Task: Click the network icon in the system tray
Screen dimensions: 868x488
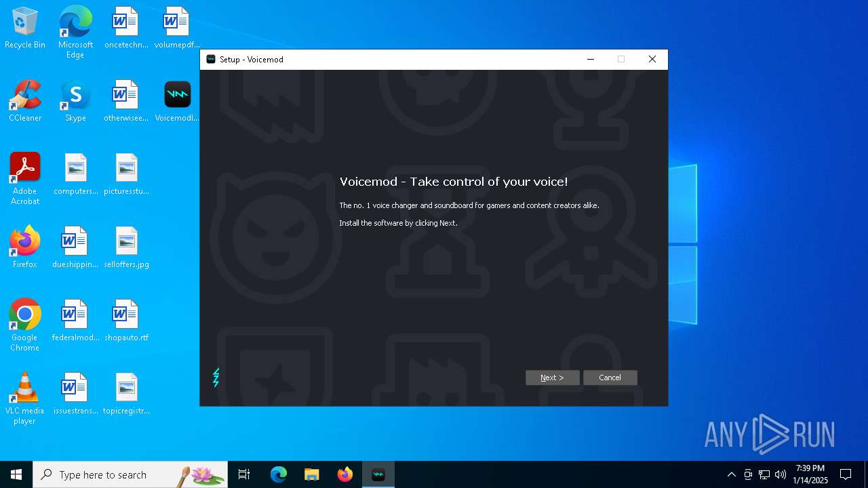Action: (764, 474)
